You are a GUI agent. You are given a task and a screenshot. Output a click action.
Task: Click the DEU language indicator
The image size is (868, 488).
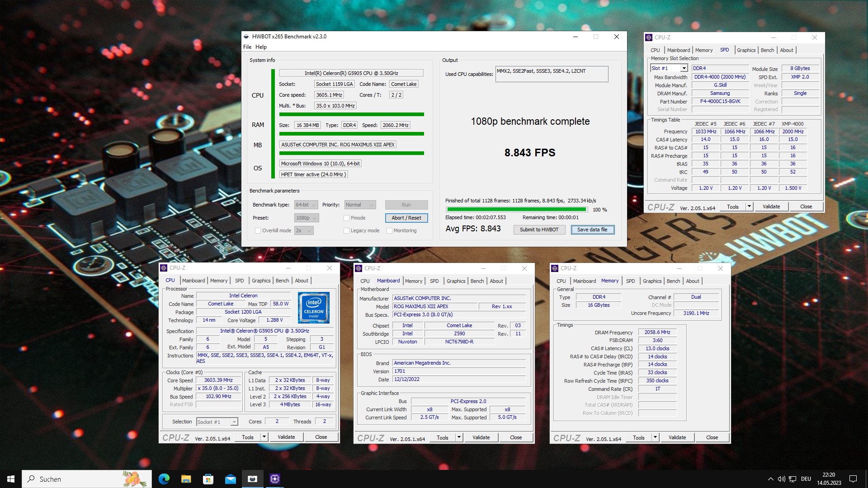(x=806, y=479)
